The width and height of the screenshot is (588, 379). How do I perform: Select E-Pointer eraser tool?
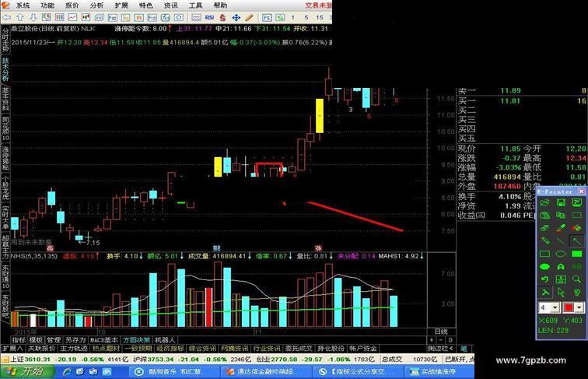(545, 228)
